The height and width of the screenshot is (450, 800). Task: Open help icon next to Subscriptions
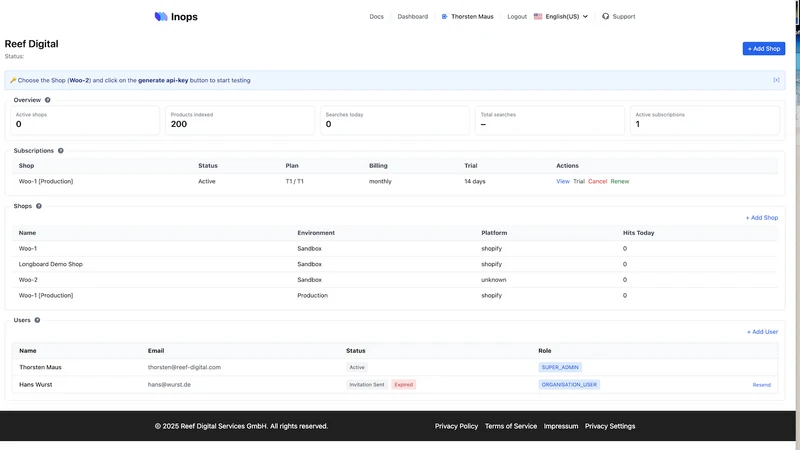pyautogui.click(x=61, y=151)
